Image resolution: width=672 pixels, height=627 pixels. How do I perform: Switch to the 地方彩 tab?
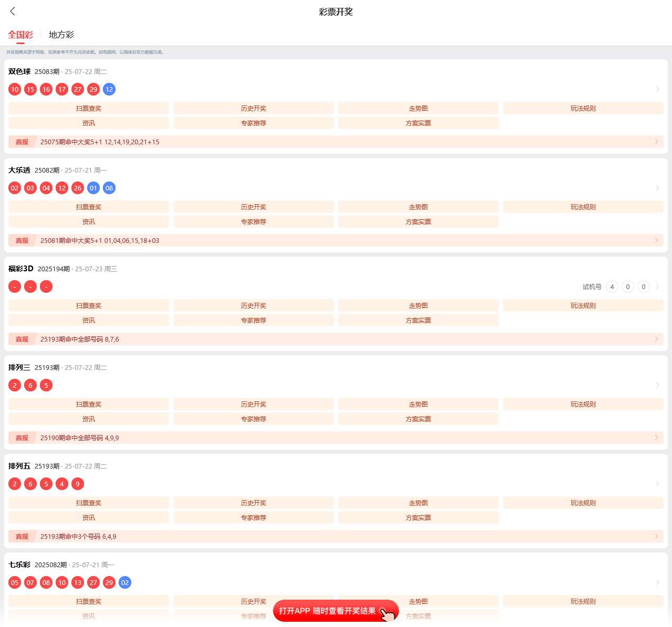pyautogui.click(x=61, y=35)
